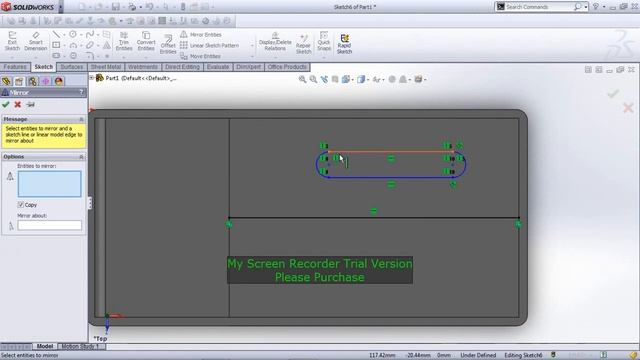The image size is (640, 360).
Task: Open the ConfigurationManager tab
Action: pyautogui.click(x=32, y=81)
